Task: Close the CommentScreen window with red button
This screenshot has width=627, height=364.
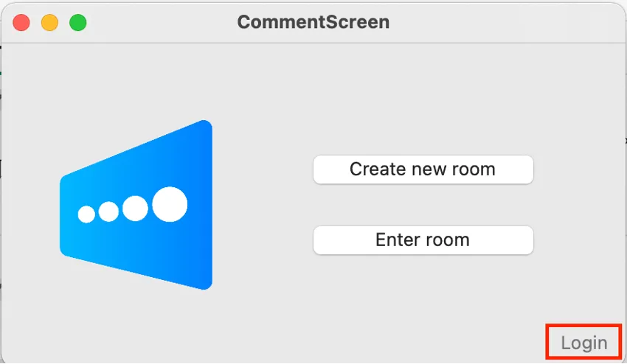Action: click(x=21, y=22)
